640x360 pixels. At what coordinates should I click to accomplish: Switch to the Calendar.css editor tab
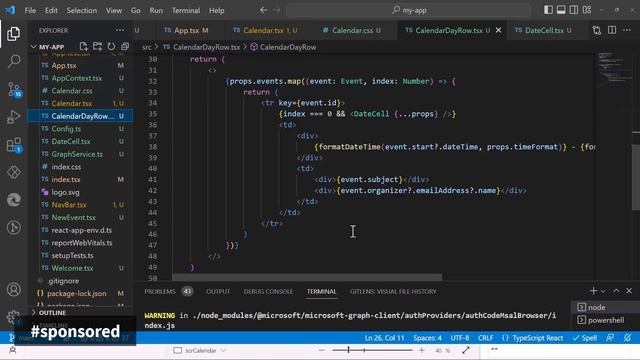coord(352,30)
